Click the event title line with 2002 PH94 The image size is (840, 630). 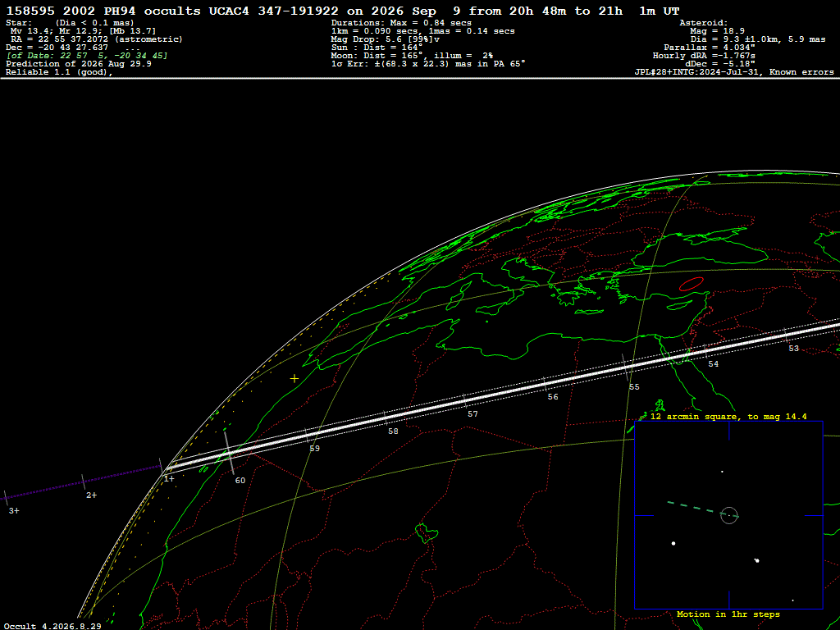point(342,11)
